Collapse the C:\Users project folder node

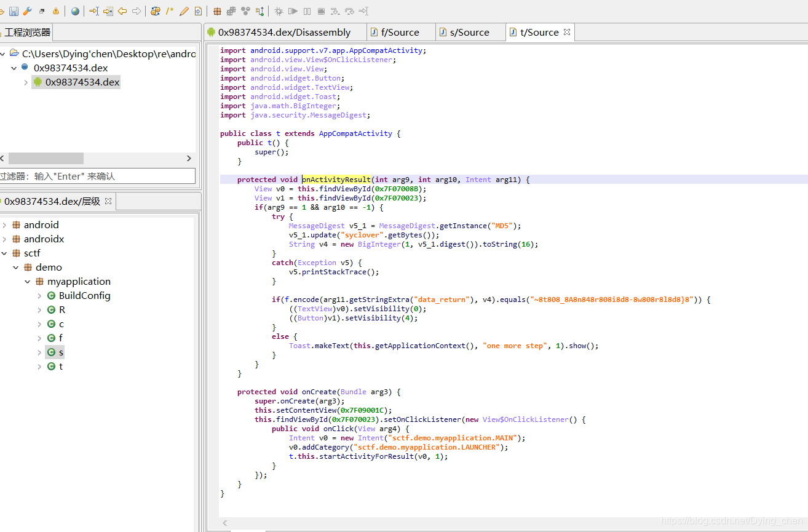[x=3, y=54]
